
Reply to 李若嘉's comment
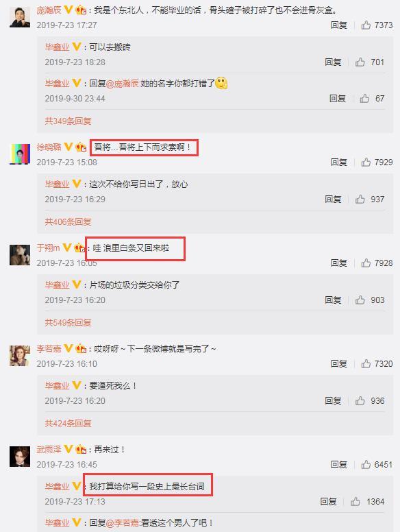click(x=339, y=364)
